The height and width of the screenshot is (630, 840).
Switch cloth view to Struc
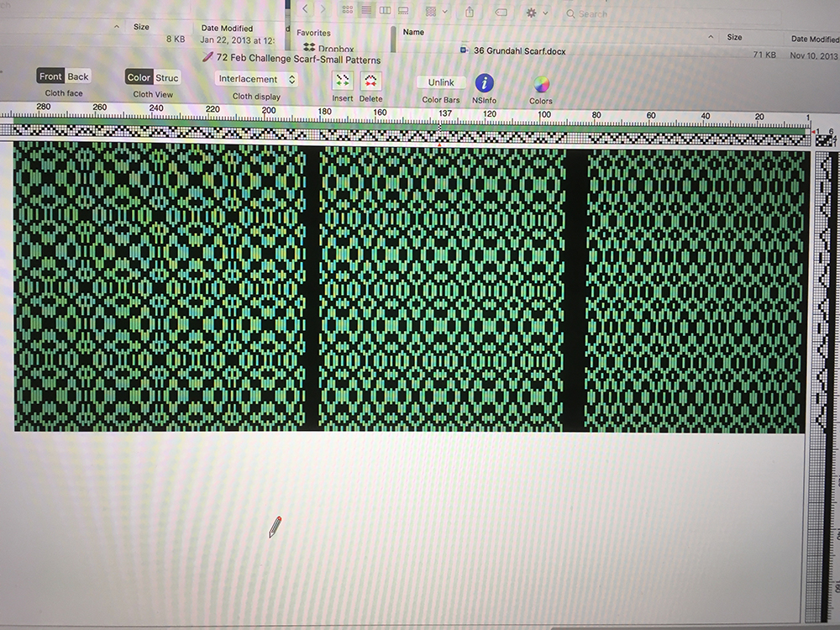(166, 78)
